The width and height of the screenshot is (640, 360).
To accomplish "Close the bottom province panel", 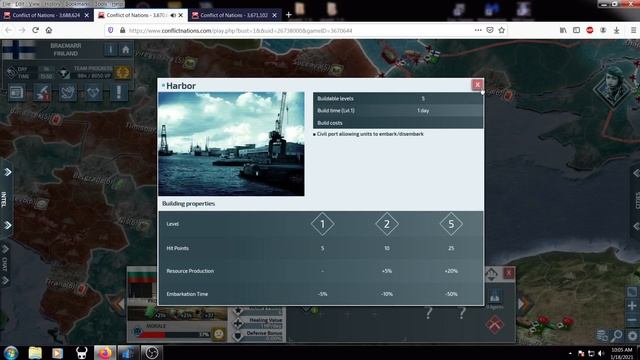I will pyautogui.click(x=508, y=273).
